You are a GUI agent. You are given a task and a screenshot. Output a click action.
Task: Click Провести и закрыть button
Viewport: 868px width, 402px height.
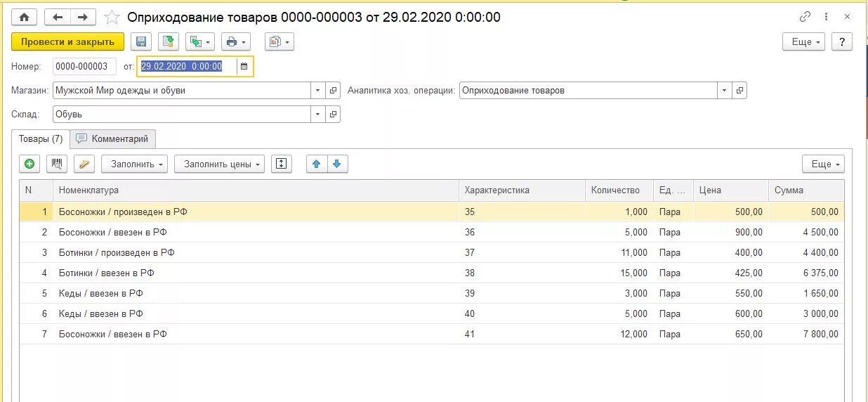(67, 42)
